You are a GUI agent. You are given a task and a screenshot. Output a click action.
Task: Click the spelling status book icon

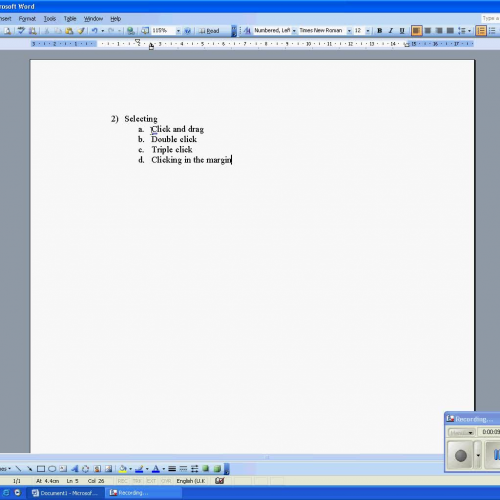(220, 481)
